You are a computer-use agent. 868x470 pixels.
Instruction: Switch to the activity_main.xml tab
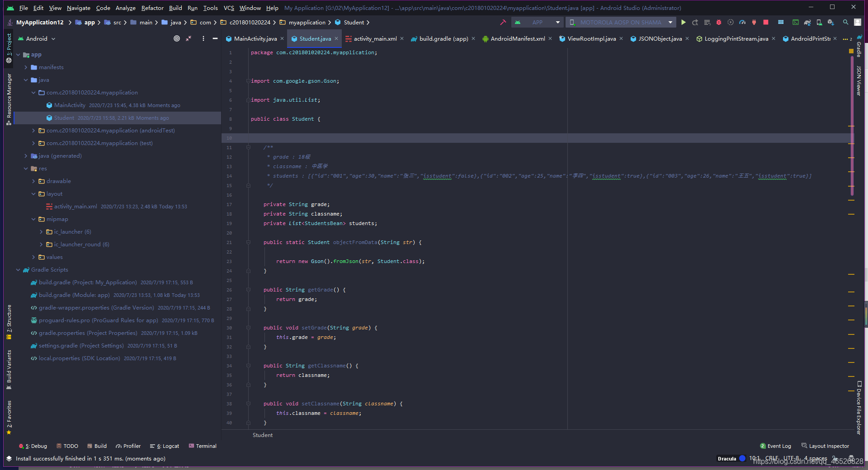coord(375,39)
